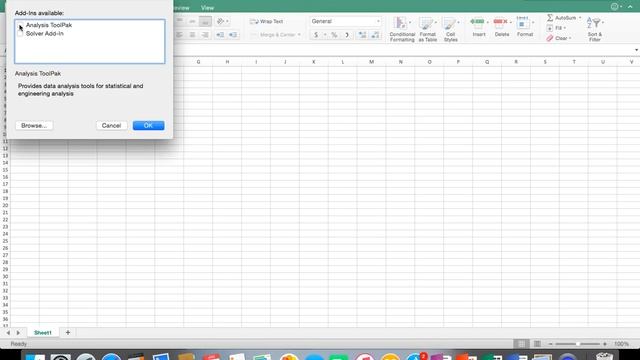Decrease the cell indent
Viewport: 640px width, 360px height.
click(220, 35)
